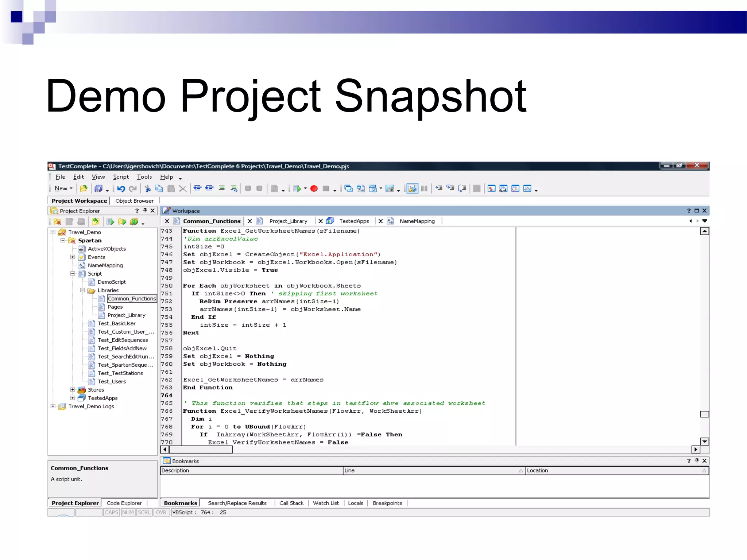Image resolution: width=747 pixels, height=560 pixels.
Task: Switch to the Object Browser tab
Action: pyautogui.click(x=134, y=201)
